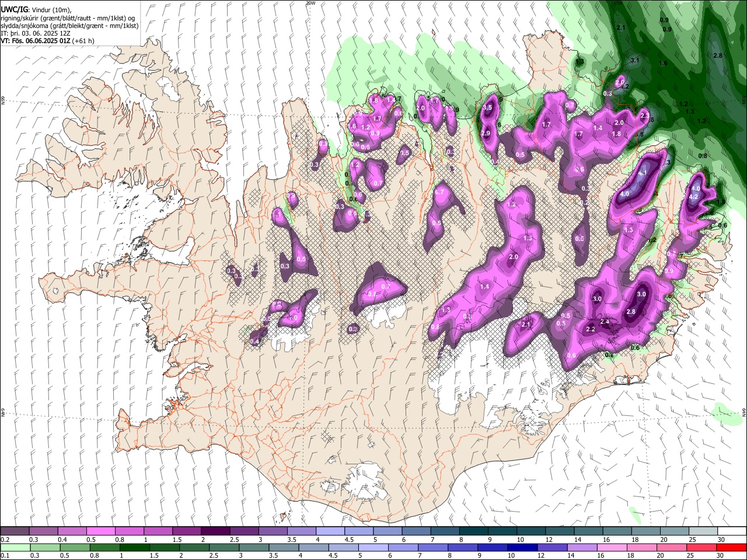
Task: Click the 4.1 precipitation value on the map
Action: click(x=643, y=173)
